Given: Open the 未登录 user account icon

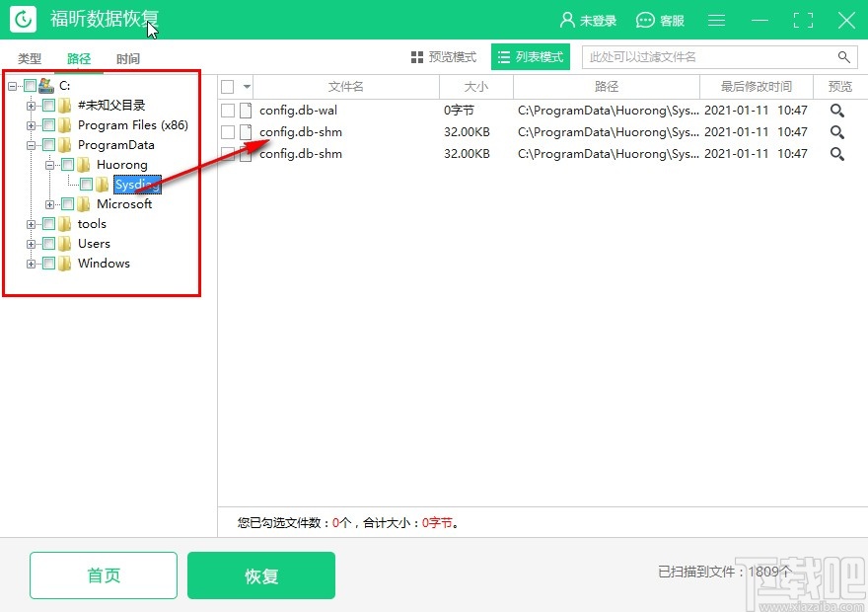Looking at the screenshot, I should [567, 20].
